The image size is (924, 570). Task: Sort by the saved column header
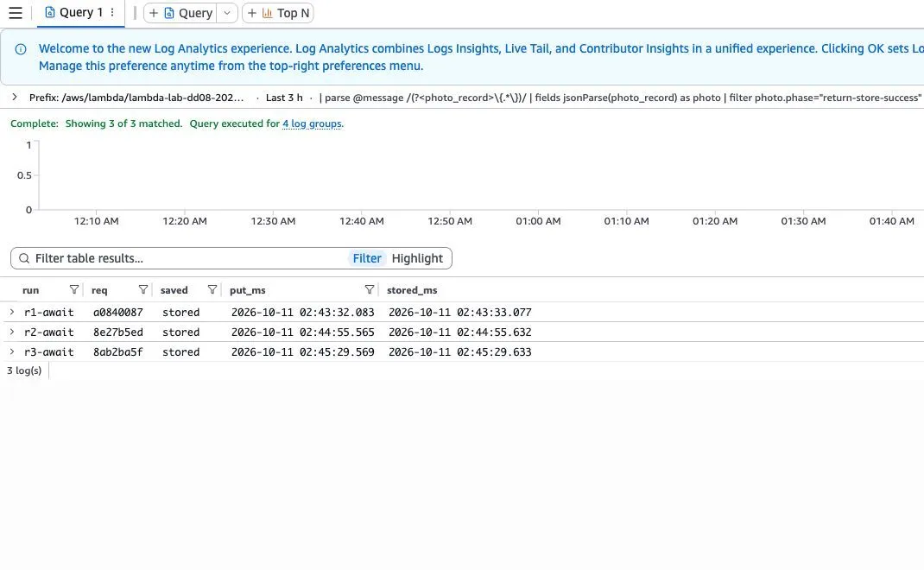pyautogui.click(x=174, y=290)
